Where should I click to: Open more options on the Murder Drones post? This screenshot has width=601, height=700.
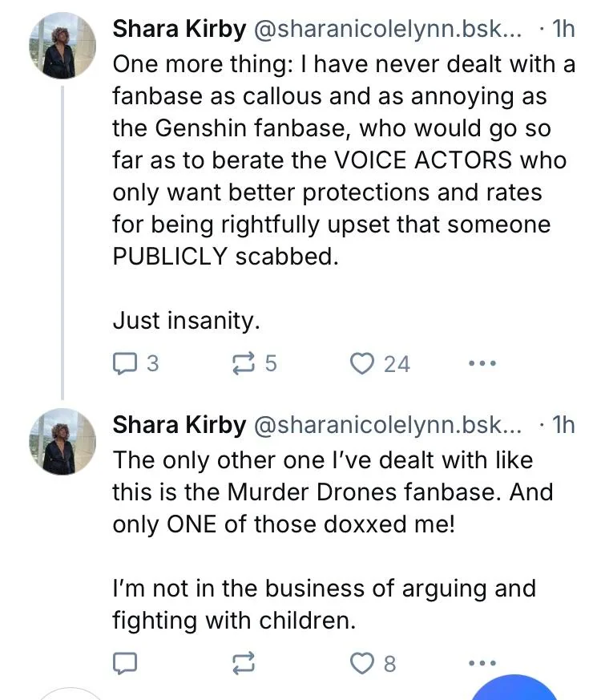pos(482,663)
